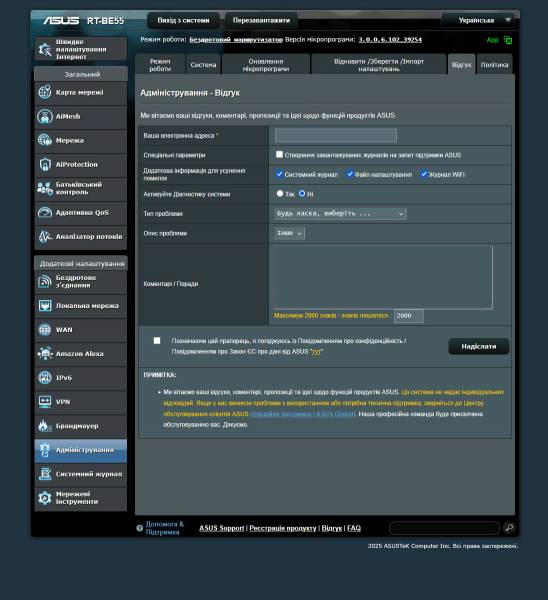This screenshot has height=600, width=548.
Task: Open the Опис проблеми dropdown
Action: [290, 233]
